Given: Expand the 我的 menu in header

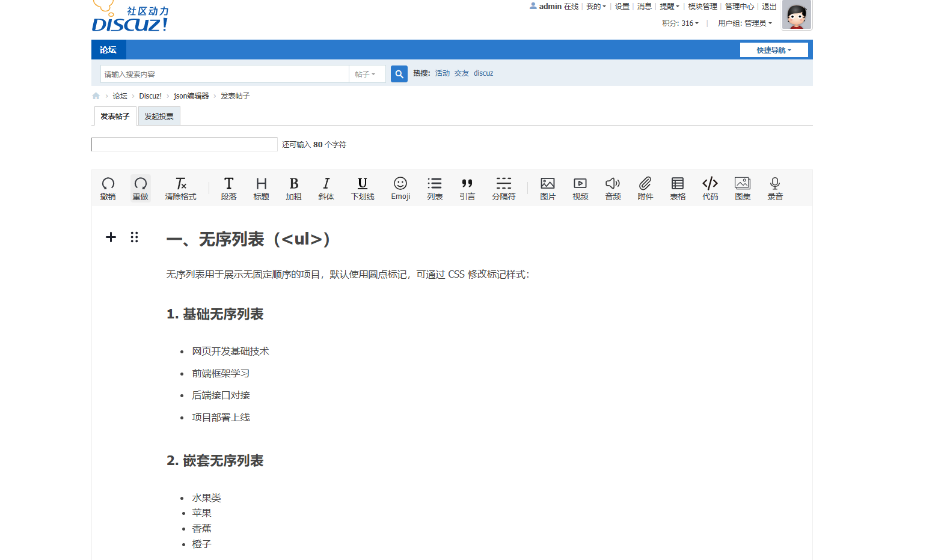Looking at the screenshot, I should click(x=596, y=7).
